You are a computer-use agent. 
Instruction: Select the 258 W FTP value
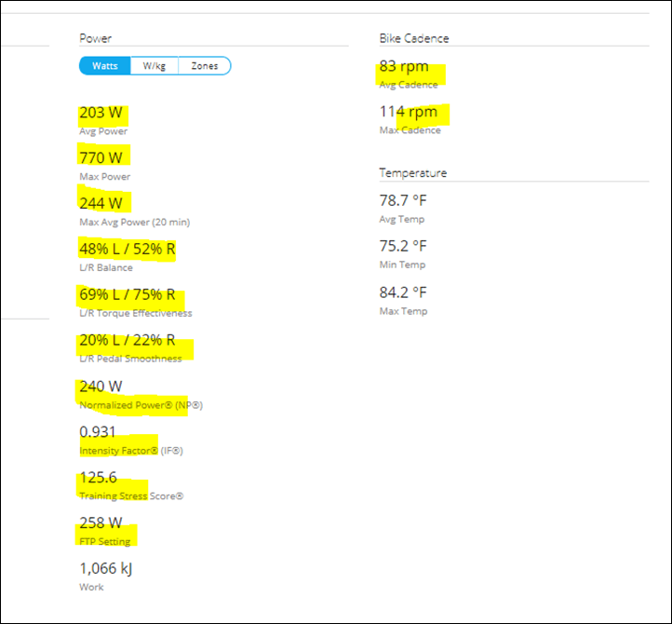pyautogui.click(x=101, y=522)
